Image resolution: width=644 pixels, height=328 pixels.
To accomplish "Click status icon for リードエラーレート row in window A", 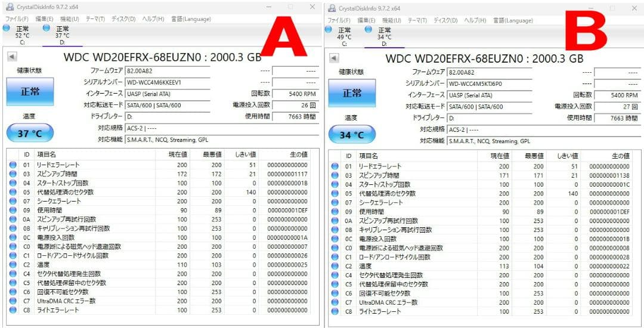I will [13, 165].
